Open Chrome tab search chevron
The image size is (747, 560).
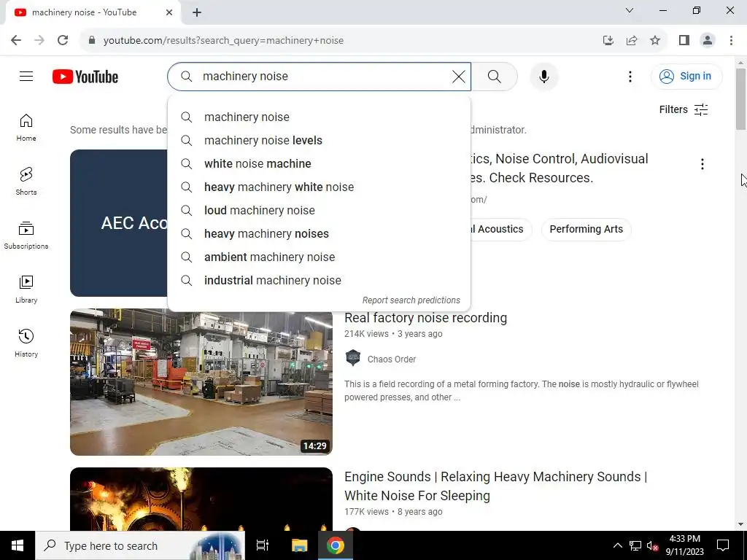630,10
